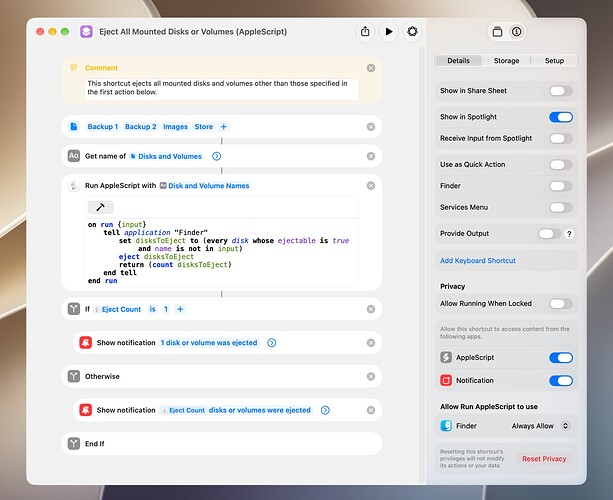Click the shortcut details info icon

[516, 32]
